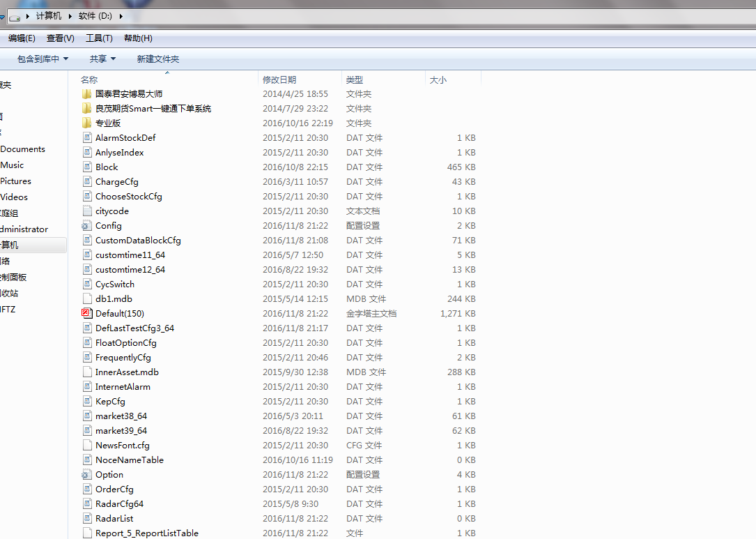This screenshot has height=539, width=756.
Task: Select the 良茂期货Smart一键通下单系统 folder
Action: click(153, 108)
